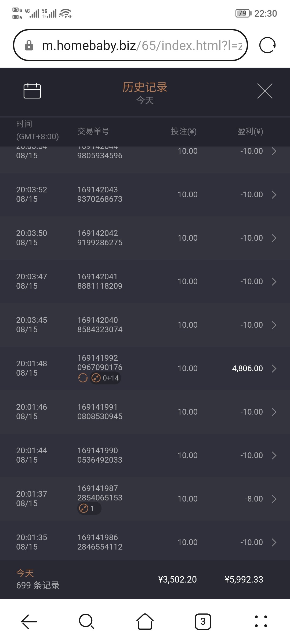The width and height of the screenshot is (290, 644).
Task: Expand the -8.00 record details chevron
Action: pos(274,499)
